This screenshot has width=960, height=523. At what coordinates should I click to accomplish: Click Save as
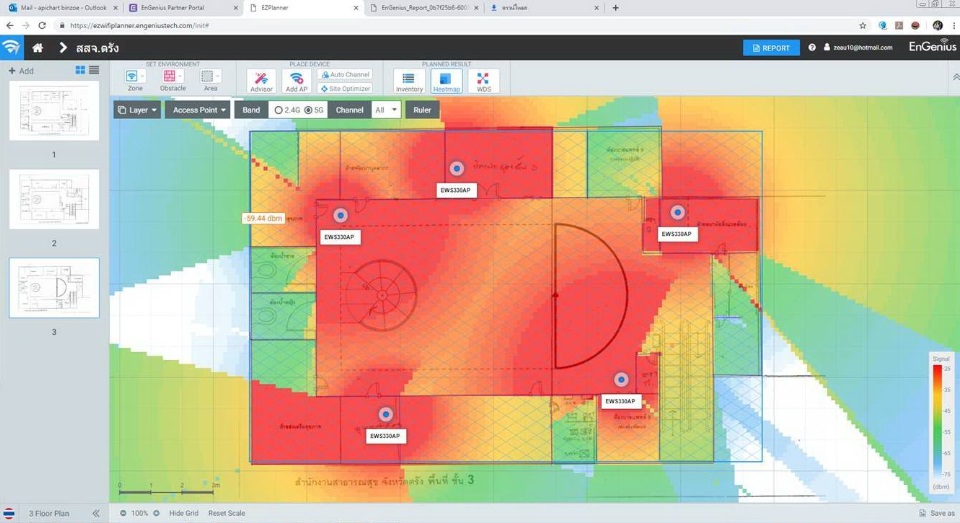[x=937, y=513]
